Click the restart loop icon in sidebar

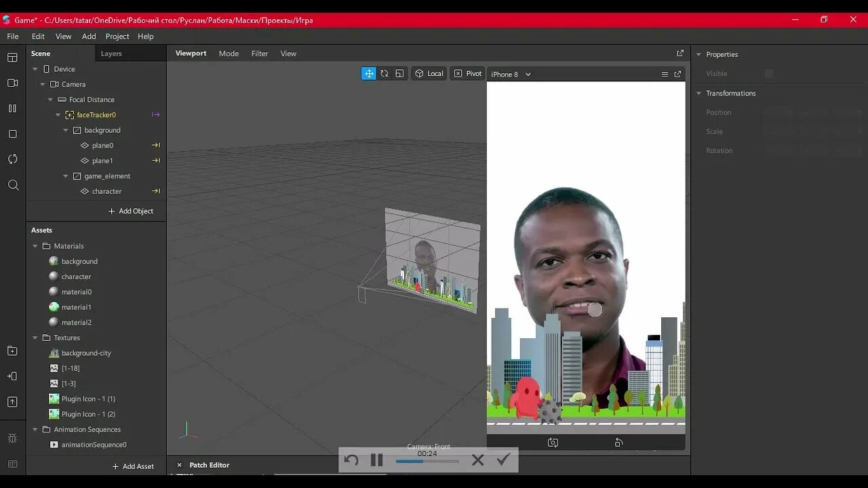click(12, 159)
